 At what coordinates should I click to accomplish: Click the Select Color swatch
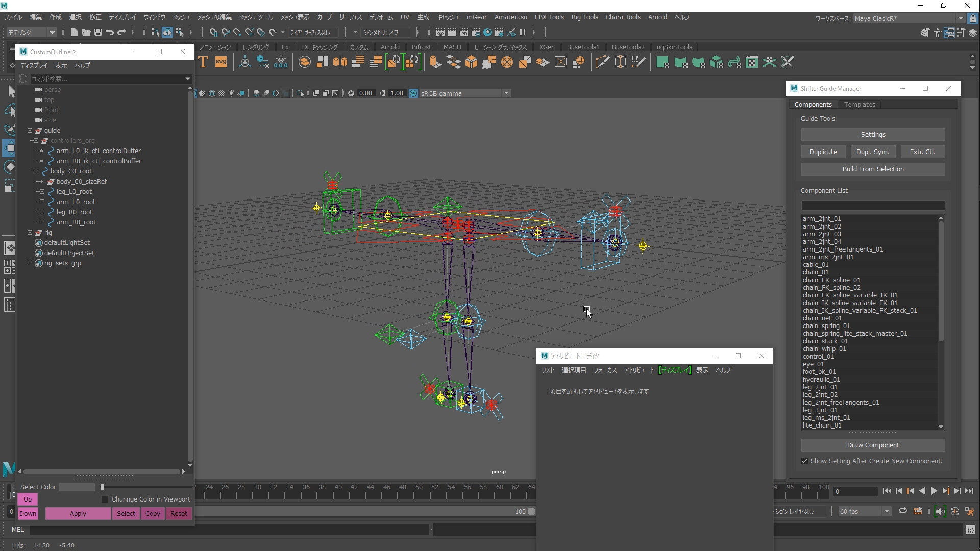click(77, 487)
